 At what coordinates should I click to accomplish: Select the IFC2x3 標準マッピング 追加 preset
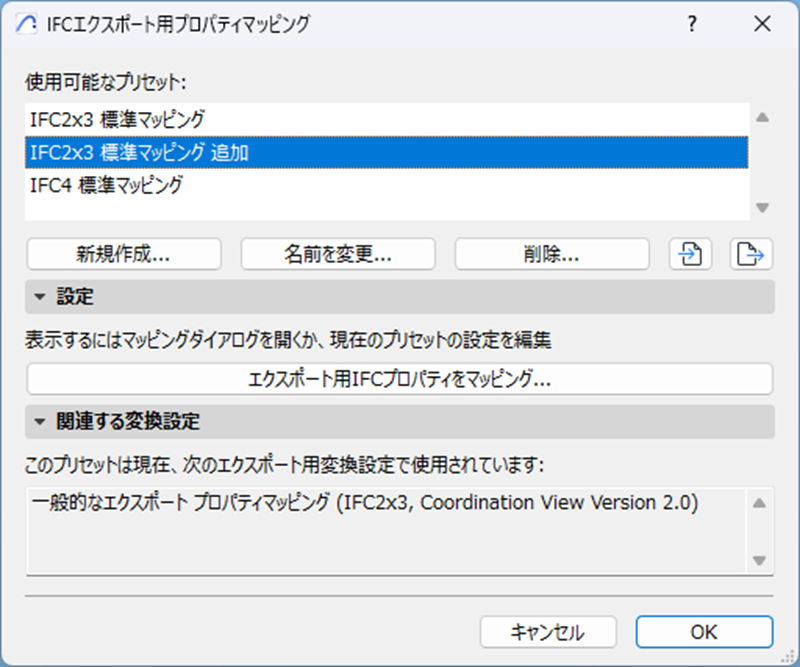click(387, 152)
